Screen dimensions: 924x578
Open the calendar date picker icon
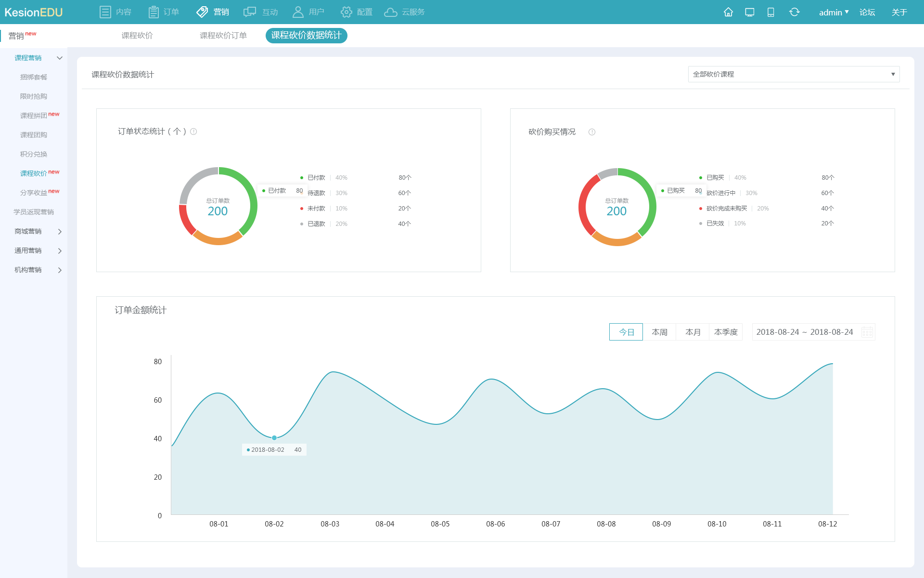tap(867, 332)
